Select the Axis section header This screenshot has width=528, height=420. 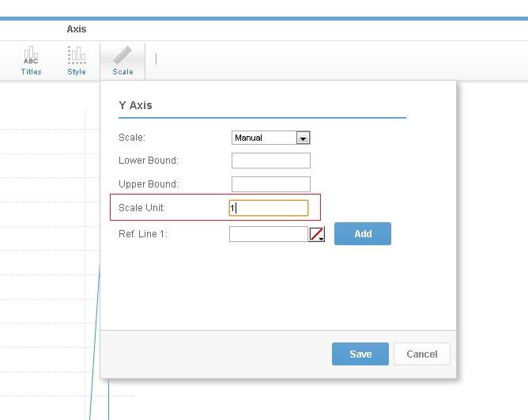pyautogui.click(x=77, y=29)
